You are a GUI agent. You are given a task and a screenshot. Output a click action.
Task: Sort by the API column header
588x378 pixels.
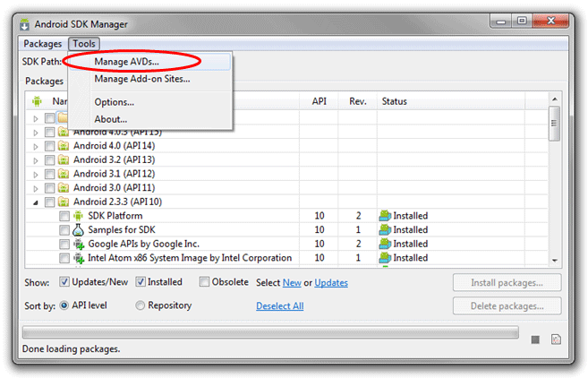(320, 101)
